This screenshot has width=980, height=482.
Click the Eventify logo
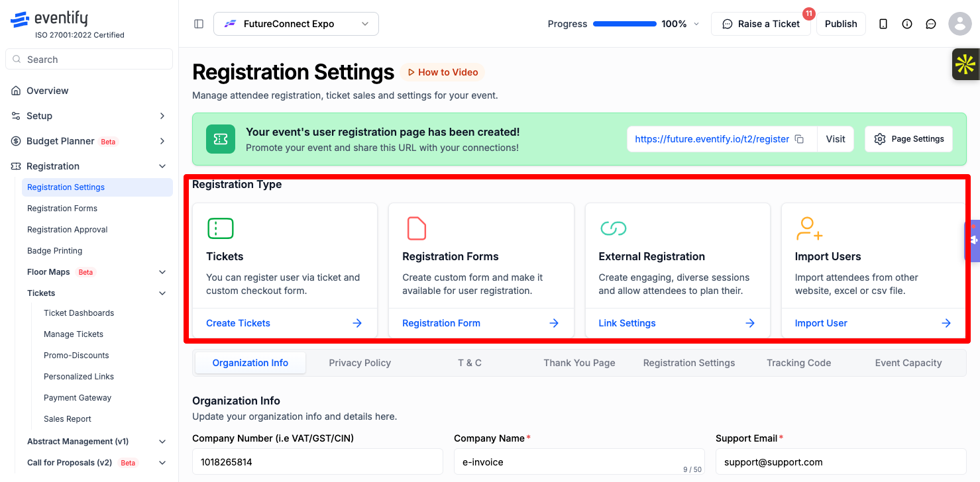49,19
